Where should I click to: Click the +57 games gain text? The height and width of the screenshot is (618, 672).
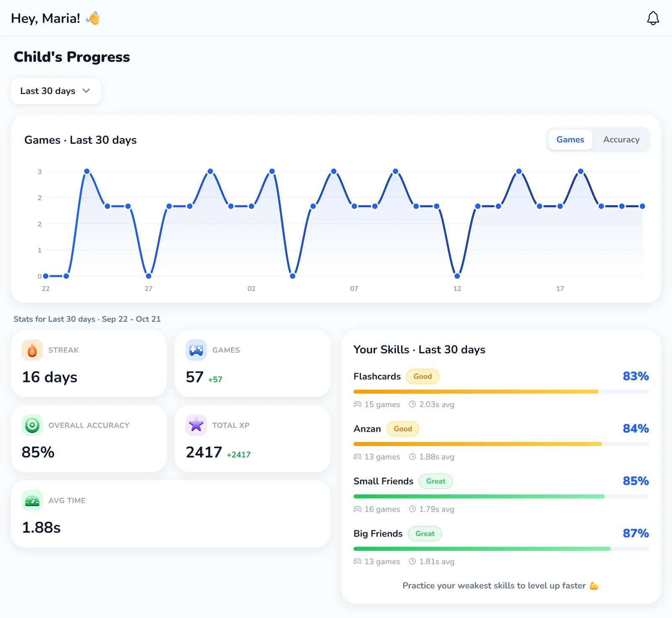[x=215, y=380]
